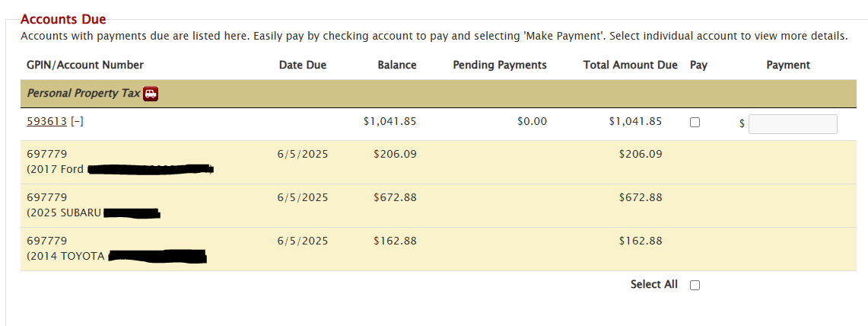
Task: Collapse account 593613 using the [–] toggle
Action: click(x=77, y=121)
